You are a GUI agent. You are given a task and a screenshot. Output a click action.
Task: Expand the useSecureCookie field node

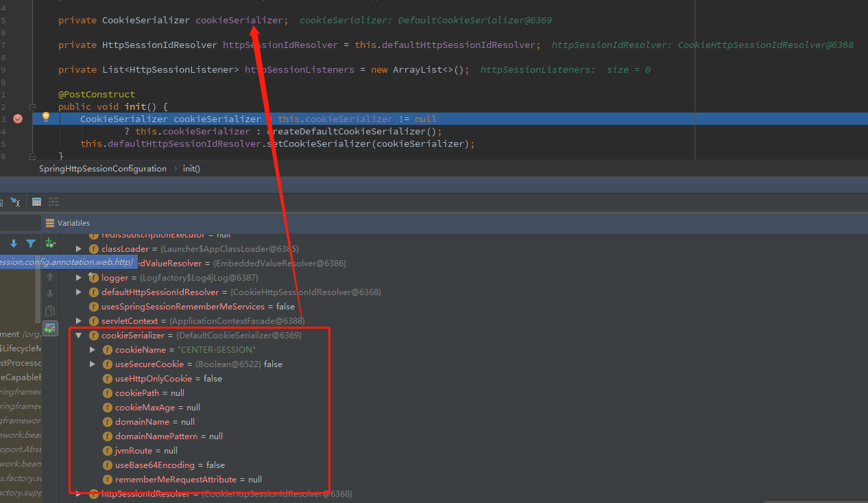93,364
